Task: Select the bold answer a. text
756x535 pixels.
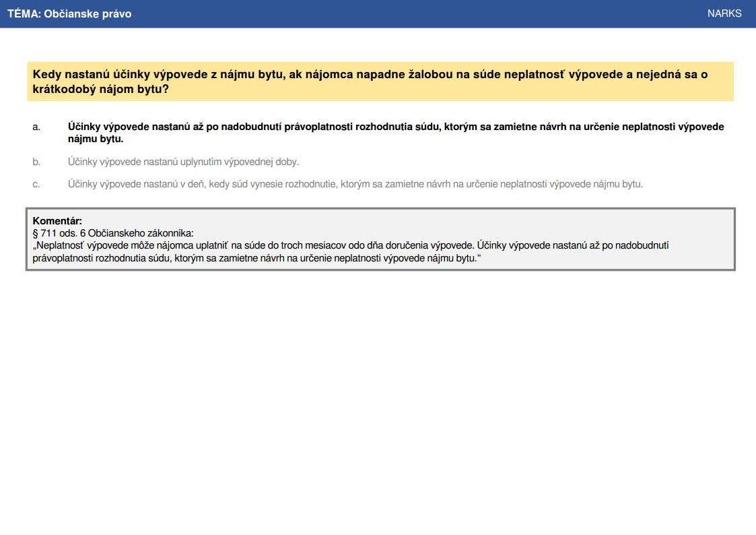Action: pos(396,133)
